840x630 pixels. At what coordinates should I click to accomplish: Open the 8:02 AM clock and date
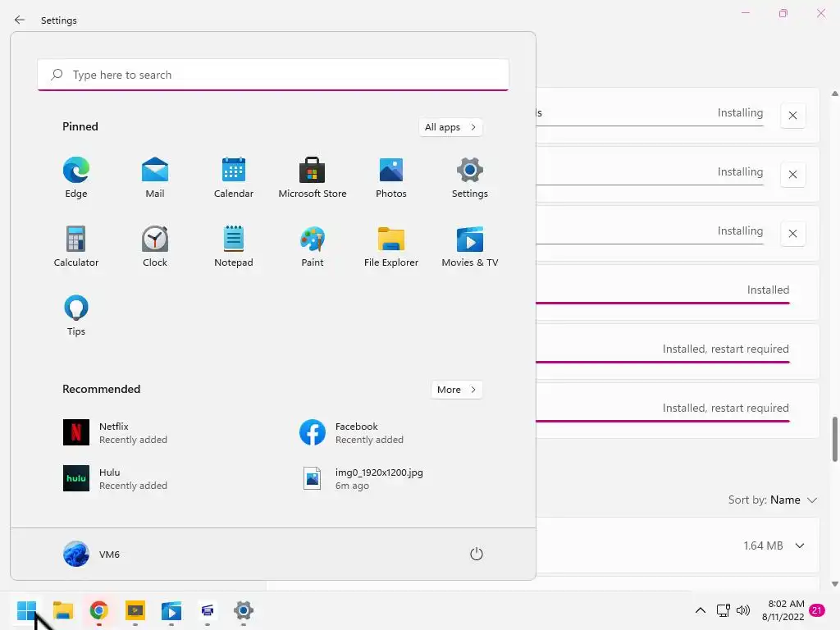point(783,610)
